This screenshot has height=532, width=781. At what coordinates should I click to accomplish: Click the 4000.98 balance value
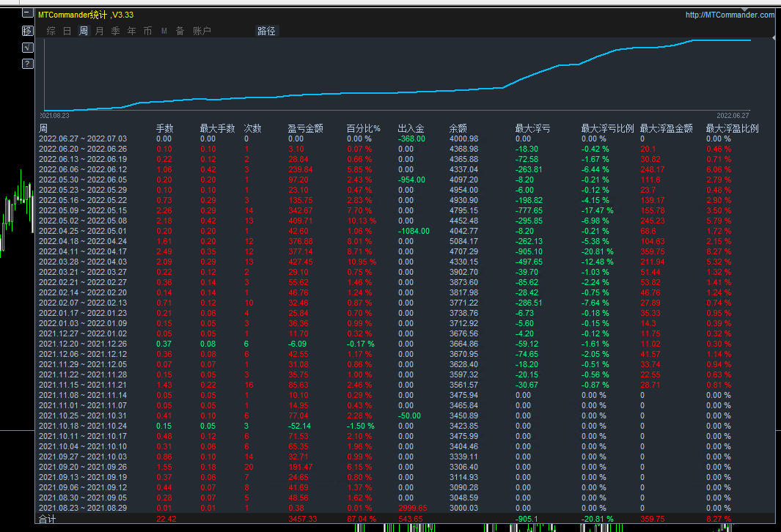[x=463, y=138]
